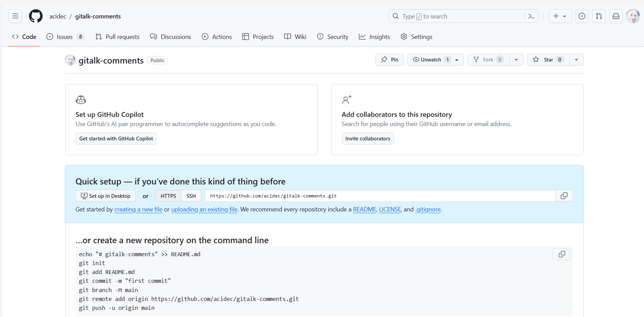Click the acidec owner breadcrumb link
Image resolution: width=644 pixels, height=317 pixels.
(58, 16)
